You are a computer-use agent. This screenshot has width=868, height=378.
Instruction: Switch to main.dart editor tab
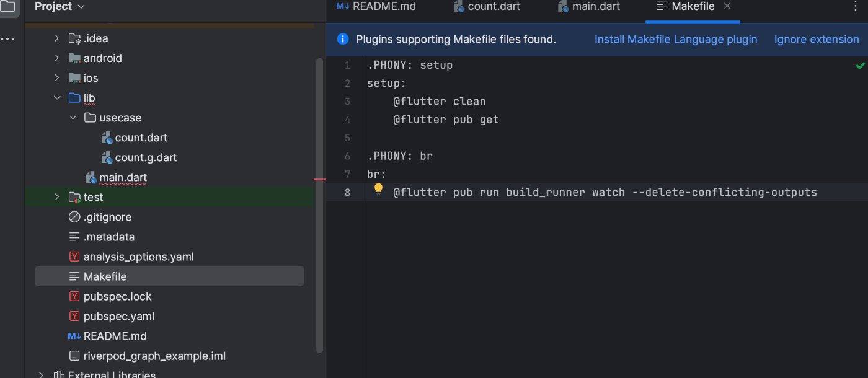click(x=588, y=6)
